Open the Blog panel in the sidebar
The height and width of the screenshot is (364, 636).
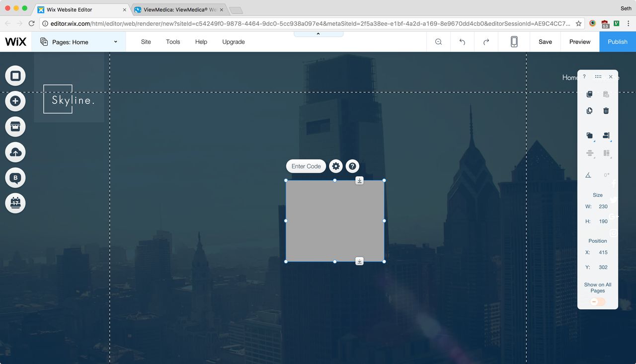(x=15, y=177)
